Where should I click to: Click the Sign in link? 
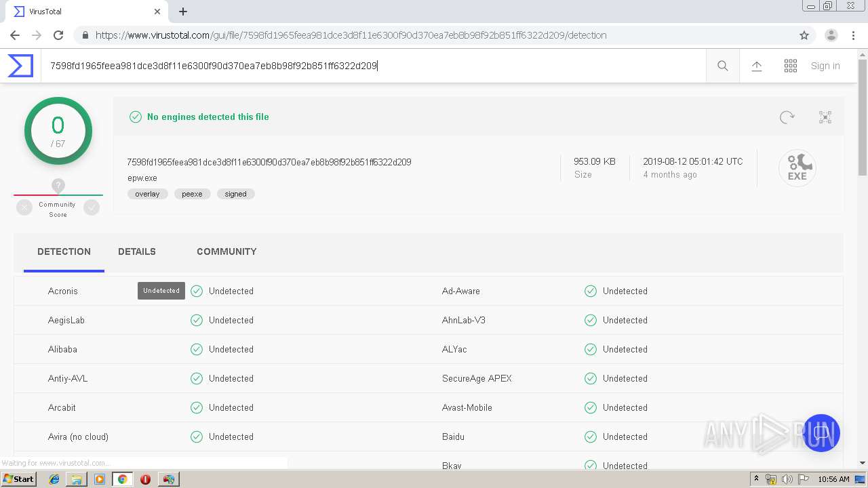pos(825,66)
